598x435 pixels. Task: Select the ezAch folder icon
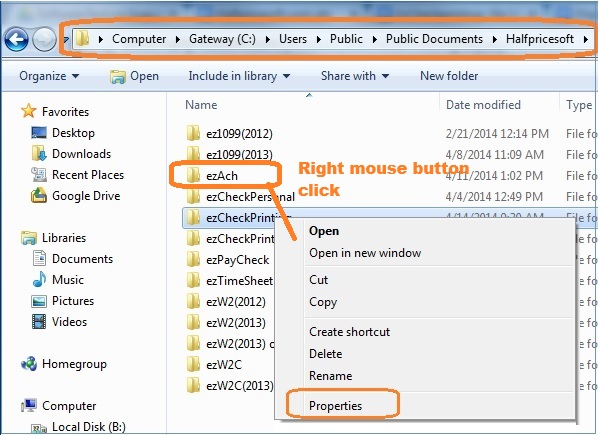point(193,175)
